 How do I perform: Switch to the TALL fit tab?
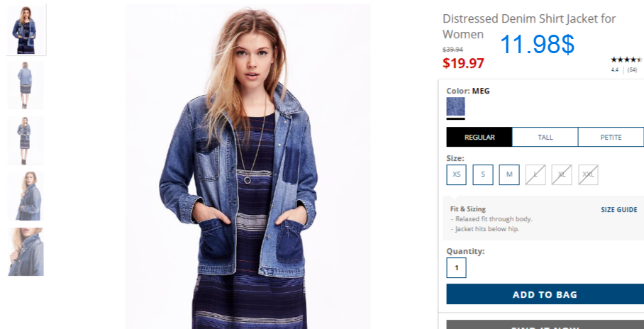tap(545, 137)
